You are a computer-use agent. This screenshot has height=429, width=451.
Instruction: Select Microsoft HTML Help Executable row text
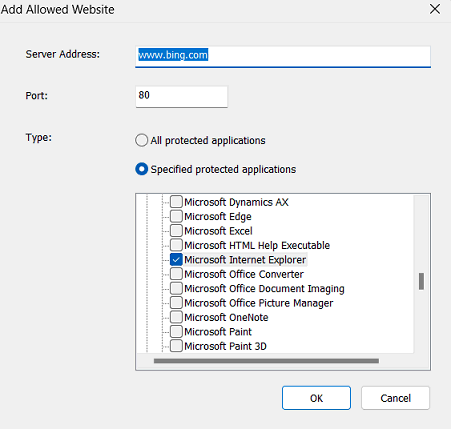click(x=257, y=245)
